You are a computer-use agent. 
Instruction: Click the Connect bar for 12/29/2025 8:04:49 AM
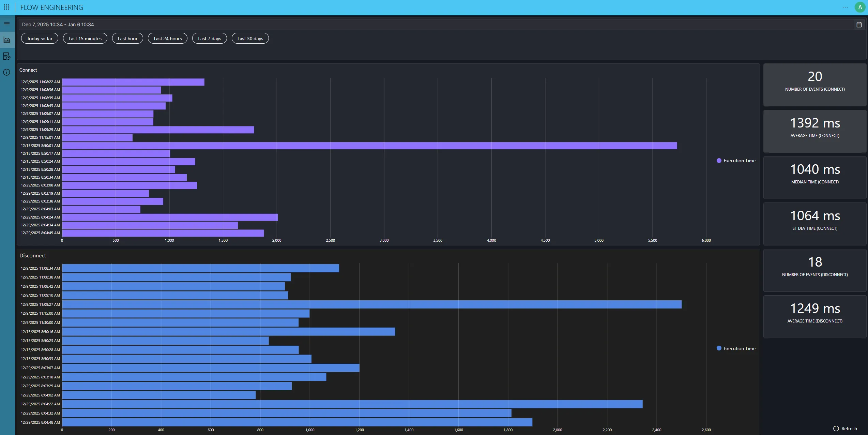pos(163,233)
